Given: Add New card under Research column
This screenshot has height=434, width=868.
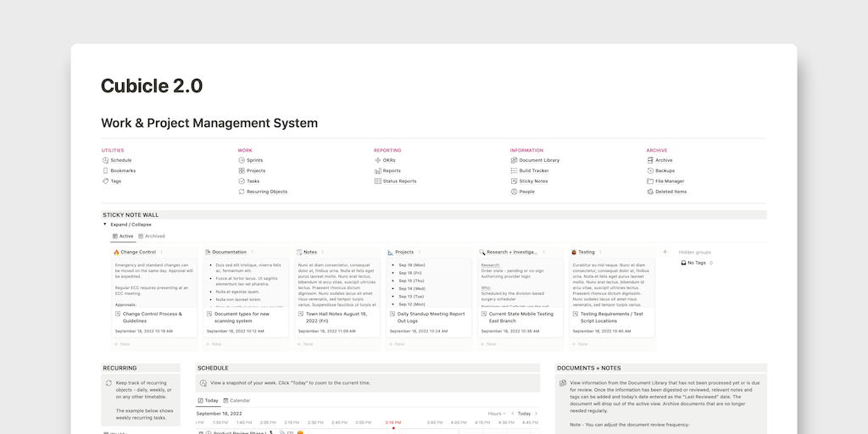Looking at the screenshot, I should tap(487, 344).
